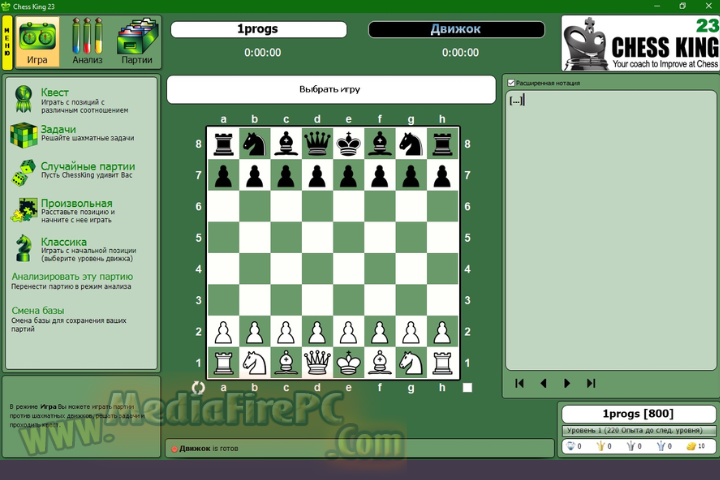The height and width of the screenshot is (480, 720).
Task: Jump to last move of the game
Action: pos(591,383)
